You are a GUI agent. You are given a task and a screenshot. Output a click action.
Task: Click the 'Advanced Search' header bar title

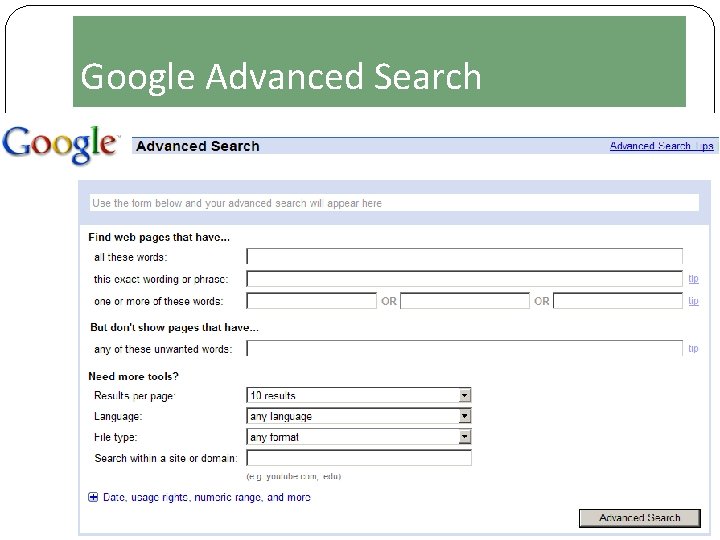coord(198,146)
